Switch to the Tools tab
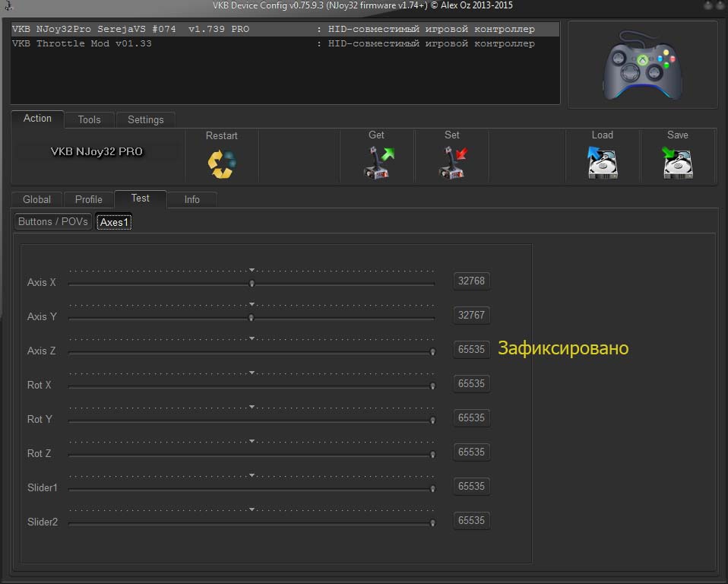The image size is (728, 584). click(x=89, y=120)
